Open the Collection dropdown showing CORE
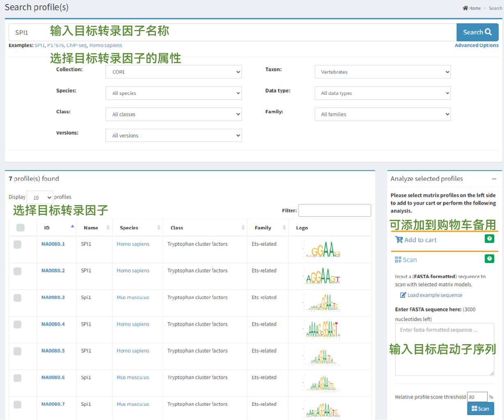 [173, 72]
